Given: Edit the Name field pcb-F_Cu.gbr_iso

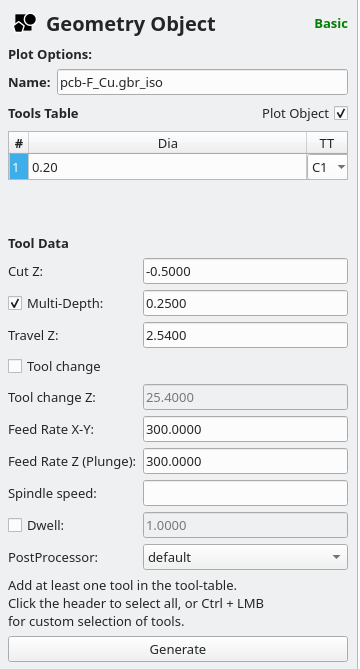Looking at the screenshot, I should pyautogui.click(x=203, y=82).
